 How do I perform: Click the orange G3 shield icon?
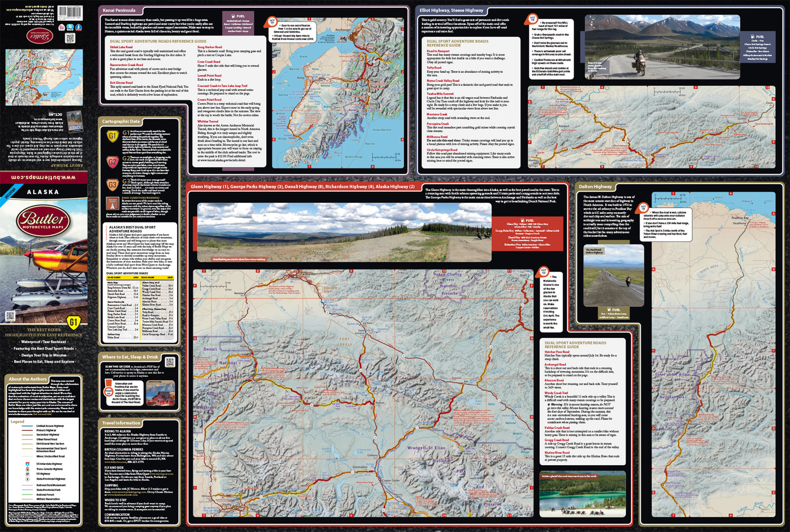(x=112, y=185)
